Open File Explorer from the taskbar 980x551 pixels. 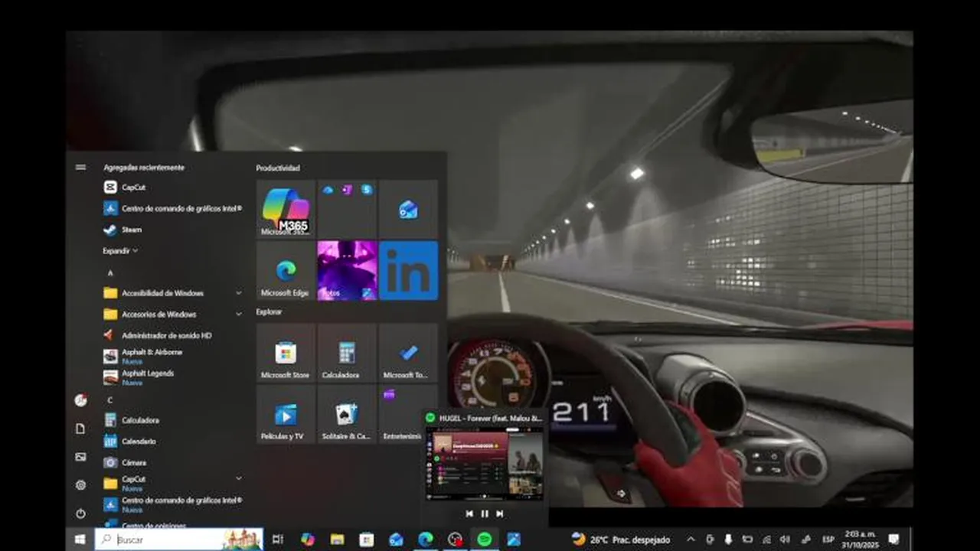coord(337,540)
